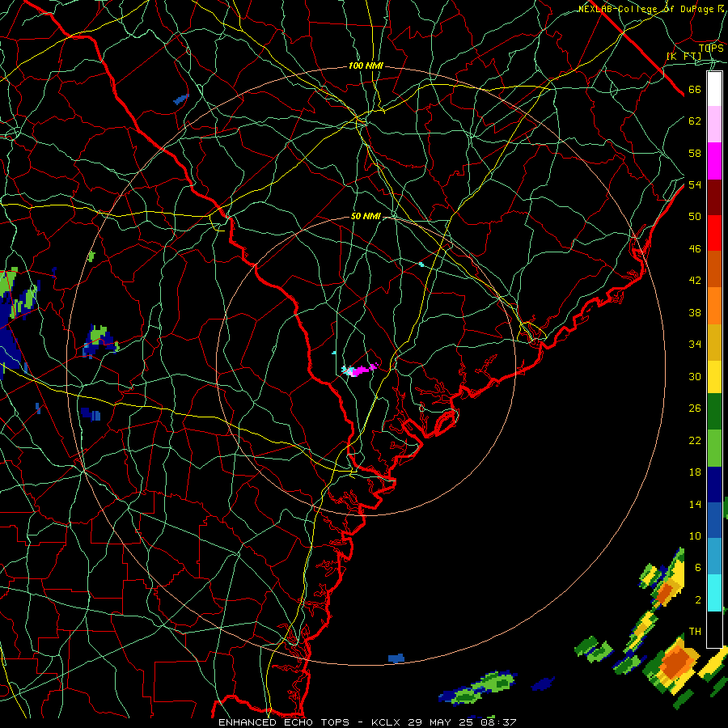Viewport: 728px width, 728px height.
Task: Click the 'NEXLAB-College of DuPage' credit text
Action: pyautogui.click(x=646, y=9)
